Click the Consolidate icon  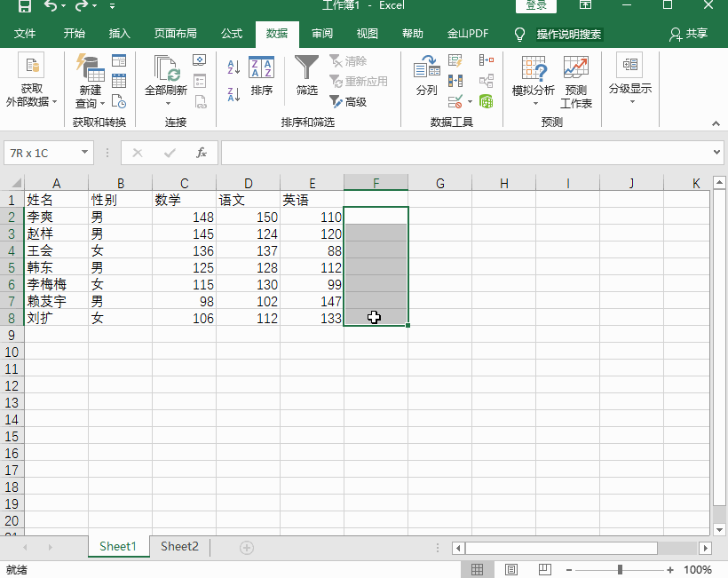coord(487,60)
